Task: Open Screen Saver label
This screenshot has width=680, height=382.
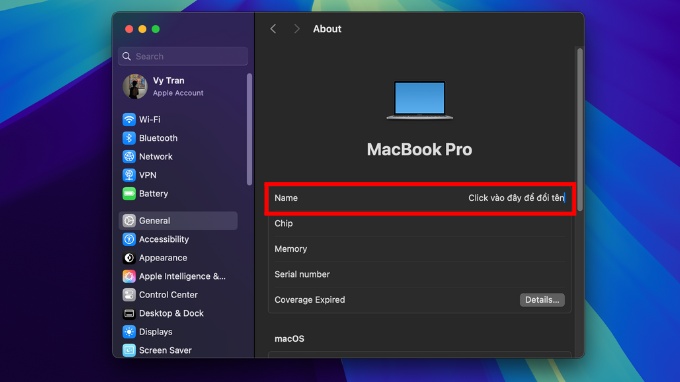Action: pos(165,350)
